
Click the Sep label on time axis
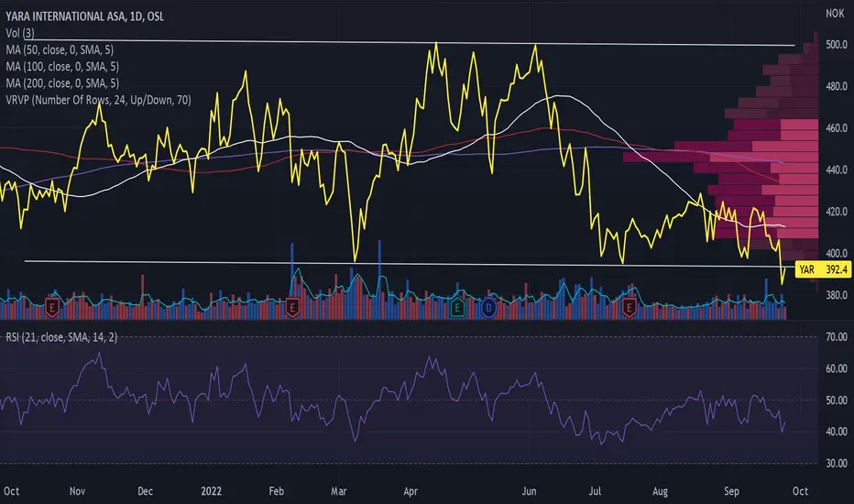pos(731,491)
